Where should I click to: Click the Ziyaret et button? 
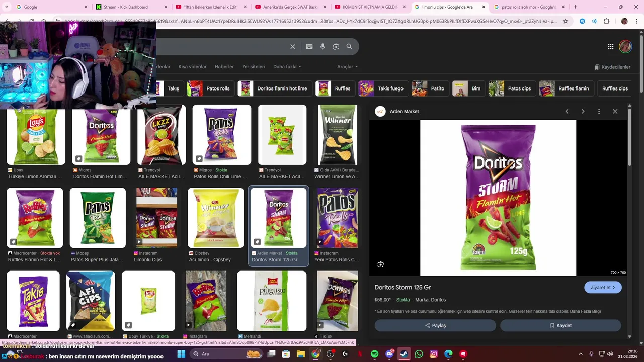coord(603,287)
